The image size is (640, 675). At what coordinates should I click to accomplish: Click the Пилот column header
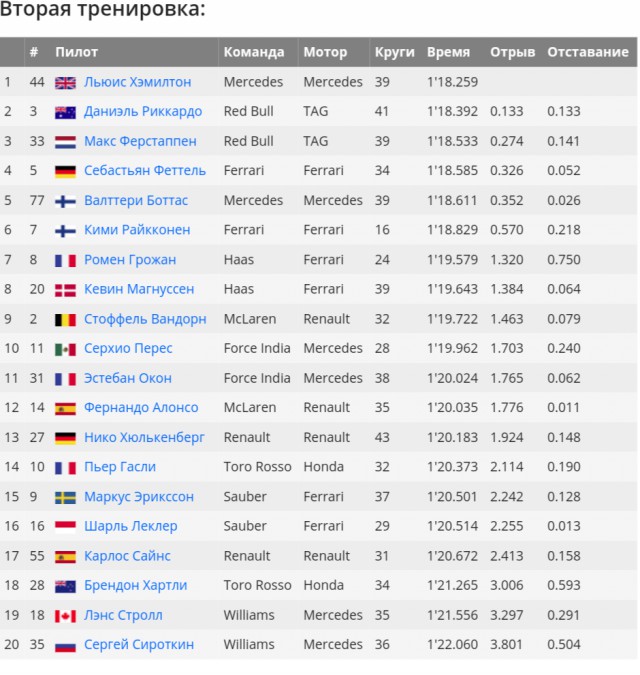[77, 52]
